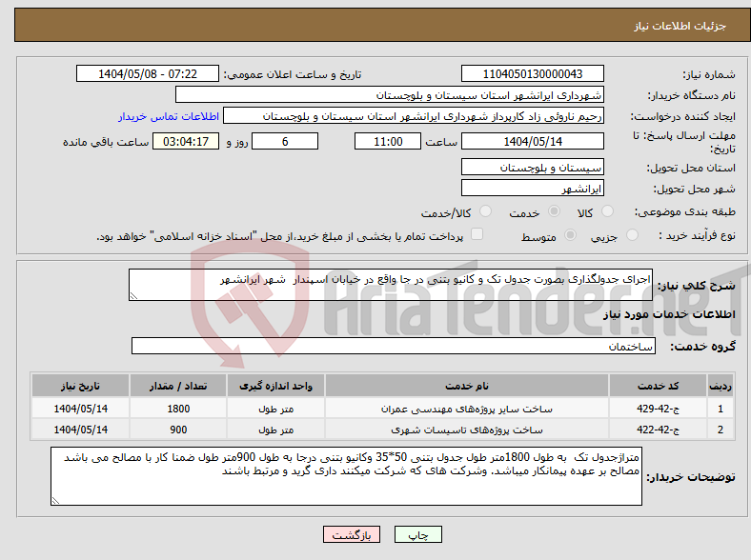Click the resize handle of the buyer notes textarea

(x=55, y=500)
